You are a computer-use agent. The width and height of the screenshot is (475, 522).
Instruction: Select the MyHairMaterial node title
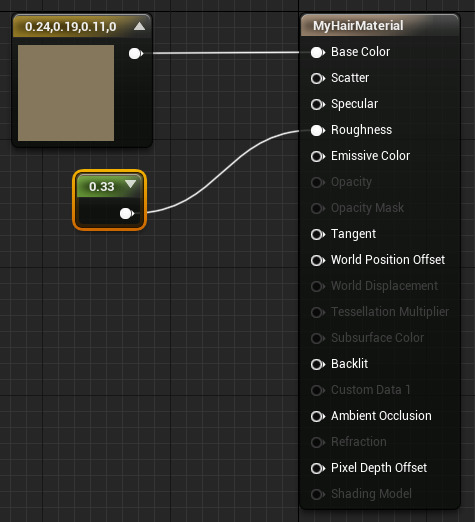(358, 26)
